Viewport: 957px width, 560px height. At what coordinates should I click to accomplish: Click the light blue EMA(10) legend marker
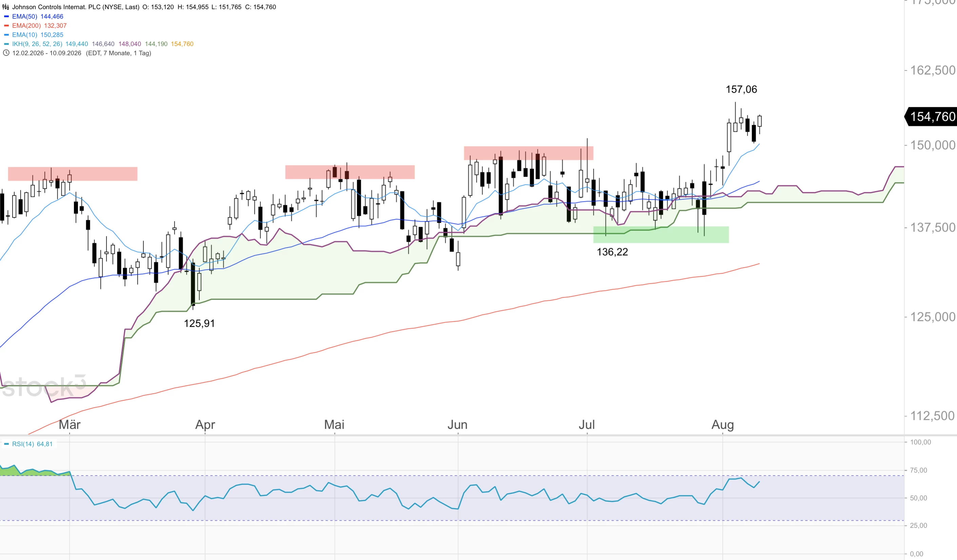point(6,35)
